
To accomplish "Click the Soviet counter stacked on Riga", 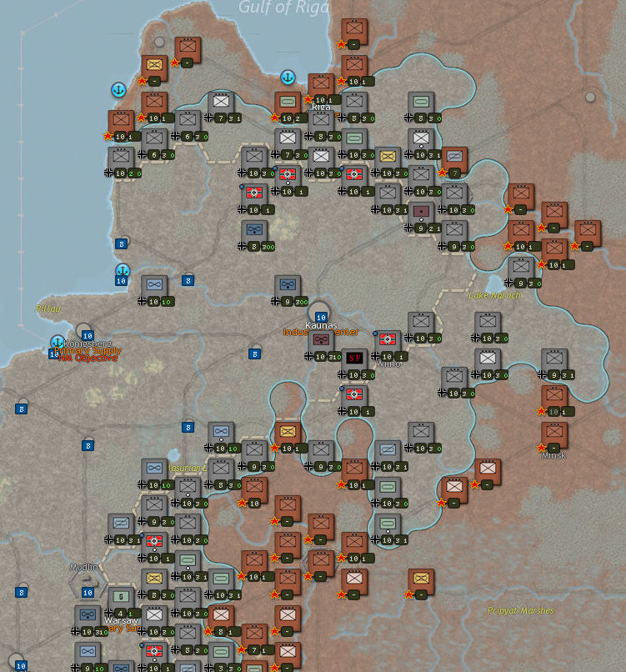I will (321, 83).
